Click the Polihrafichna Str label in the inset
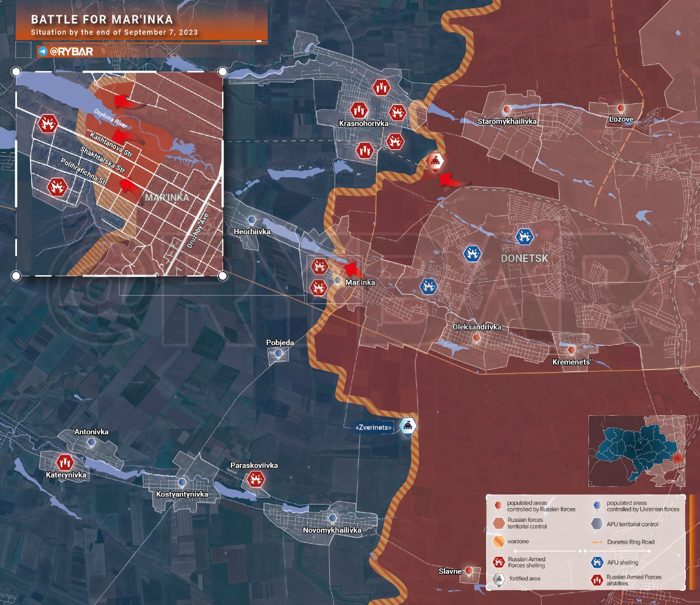The height and width of the screenshot is (605, 700). [84, 171]
